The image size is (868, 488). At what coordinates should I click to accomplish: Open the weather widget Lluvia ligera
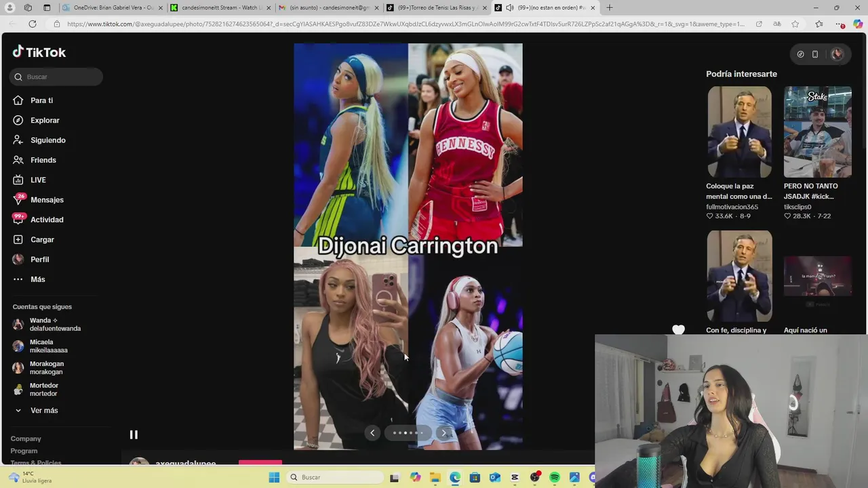coord(29,477)
